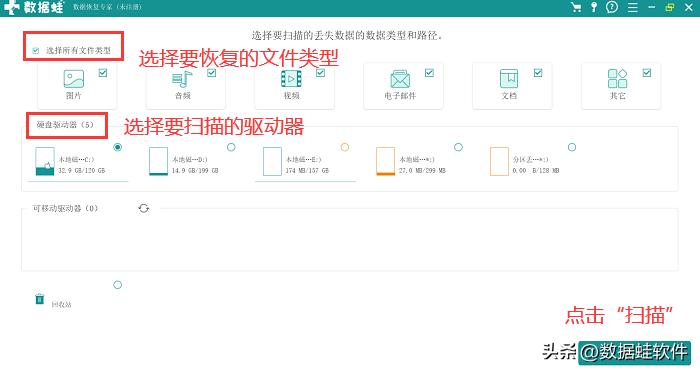Restore down the 数据蛙 window
The height and width of the screenshot is (372, 700).
[x=670, y=7]
